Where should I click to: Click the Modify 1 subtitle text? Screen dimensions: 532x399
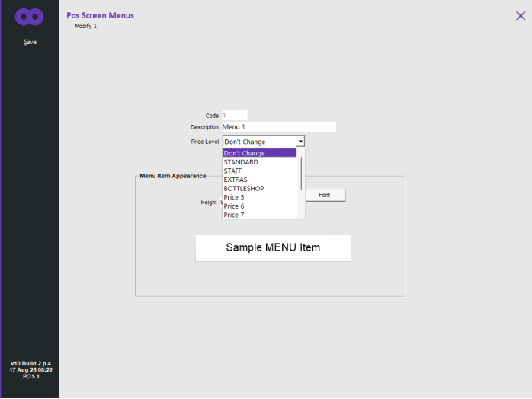point(85,26)
